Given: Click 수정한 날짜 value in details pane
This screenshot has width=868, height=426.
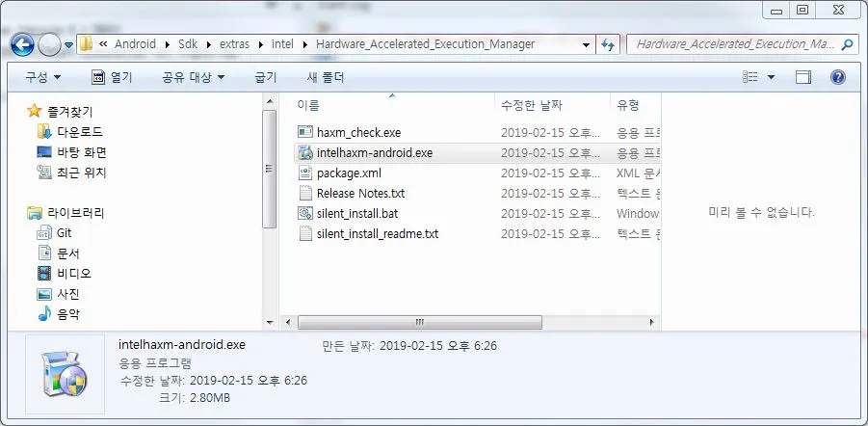Looking at the screenshot, I should (248, 381).
